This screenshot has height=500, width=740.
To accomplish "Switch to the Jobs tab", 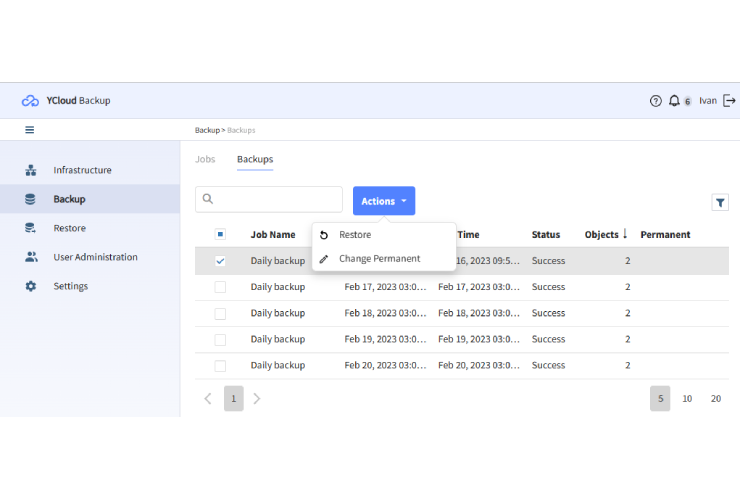I will pyautogui.click(x=205, y=159).
